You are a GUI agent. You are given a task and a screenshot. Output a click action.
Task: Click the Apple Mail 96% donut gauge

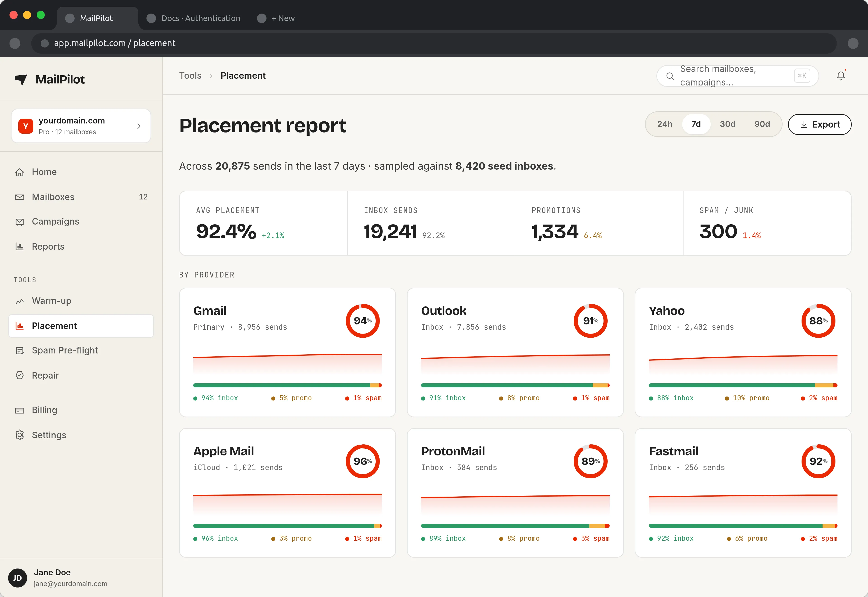pyautogui.click(x=363, y=461)
